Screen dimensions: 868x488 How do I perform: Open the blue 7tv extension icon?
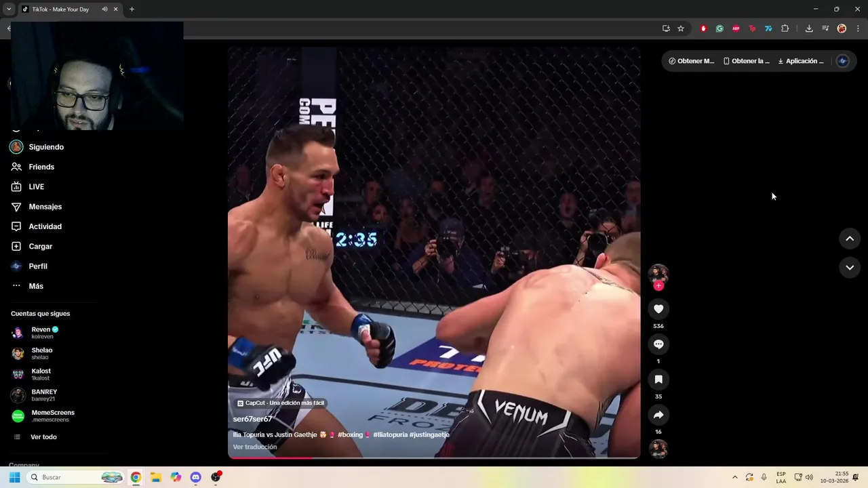tap(768, 28)
